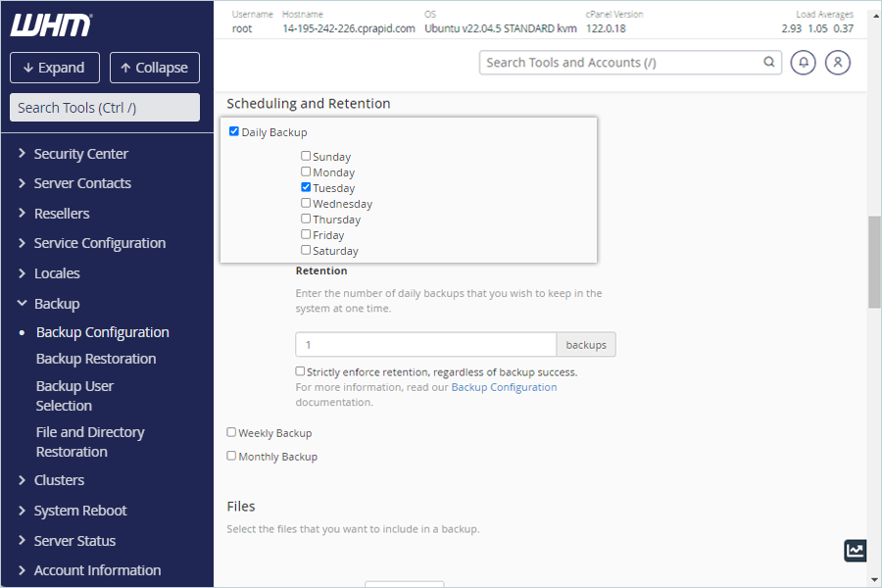The image size is (882, 588).
Task: Click the cPanel version 122.0.18 text
Action: click(x=606, y=28)
